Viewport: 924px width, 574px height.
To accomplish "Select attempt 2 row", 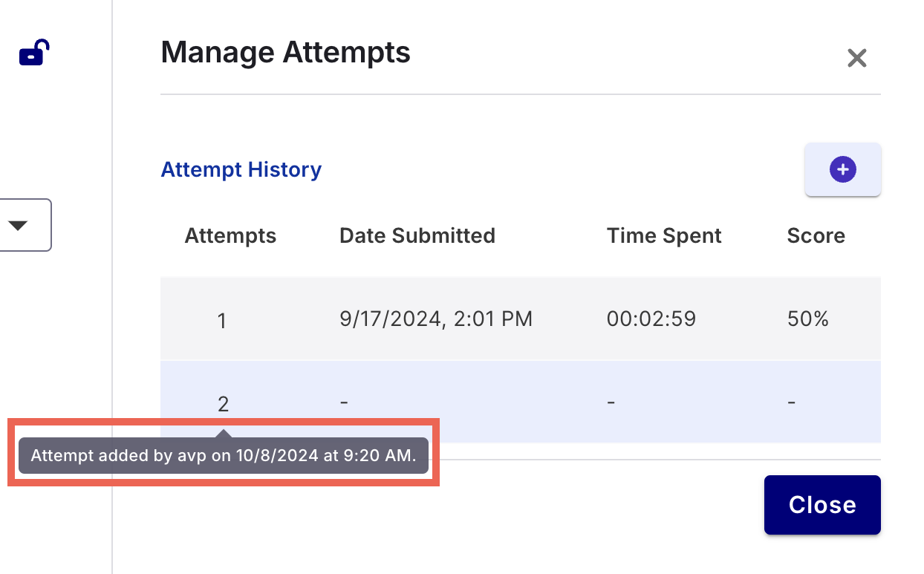I will (x=520, y=402).
